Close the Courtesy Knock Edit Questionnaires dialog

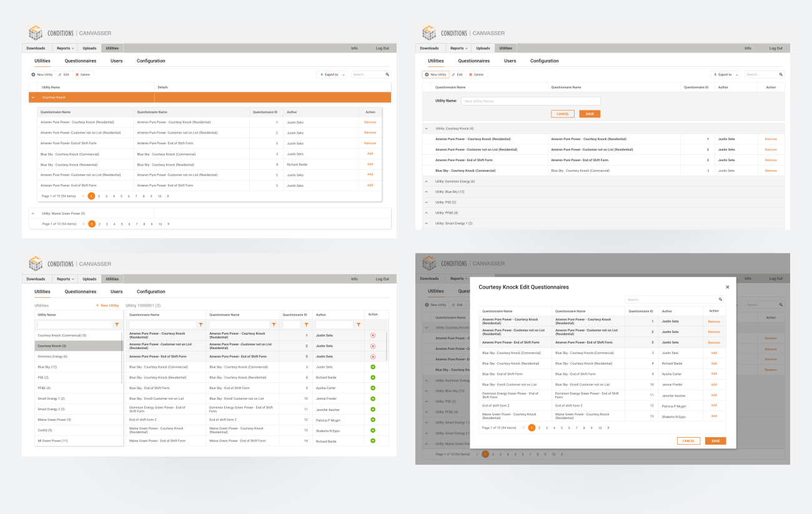(727, 287)
